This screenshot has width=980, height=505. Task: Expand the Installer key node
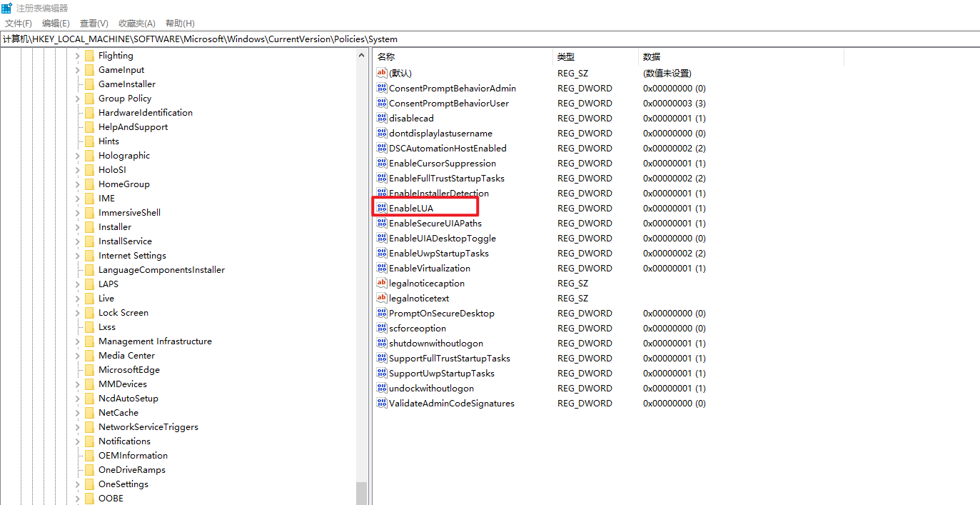pos(77,227)
